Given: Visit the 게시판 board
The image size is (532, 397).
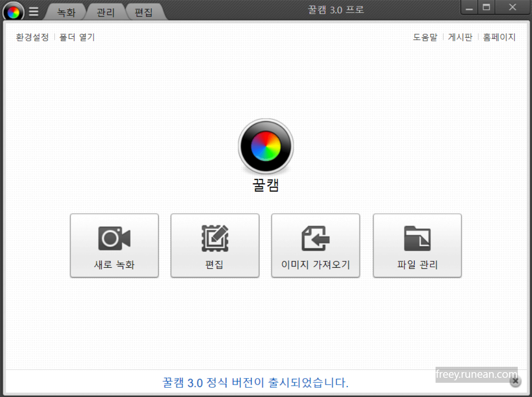Looking at the screenshot, I should click(460, 37).
